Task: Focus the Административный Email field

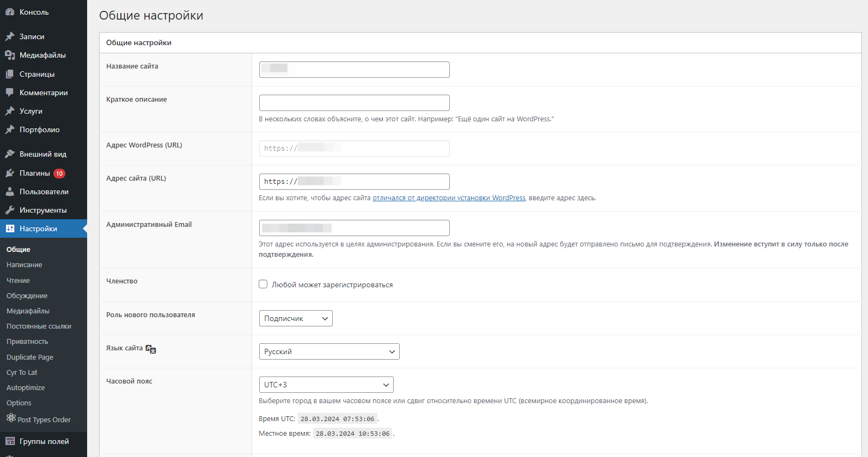Action: (x=354, y=228)
